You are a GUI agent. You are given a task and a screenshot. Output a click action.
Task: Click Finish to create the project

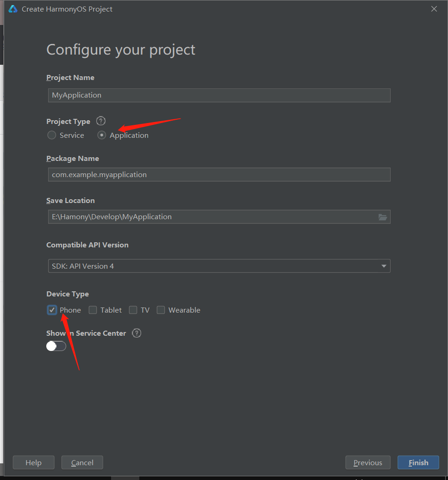coord(418,462)
